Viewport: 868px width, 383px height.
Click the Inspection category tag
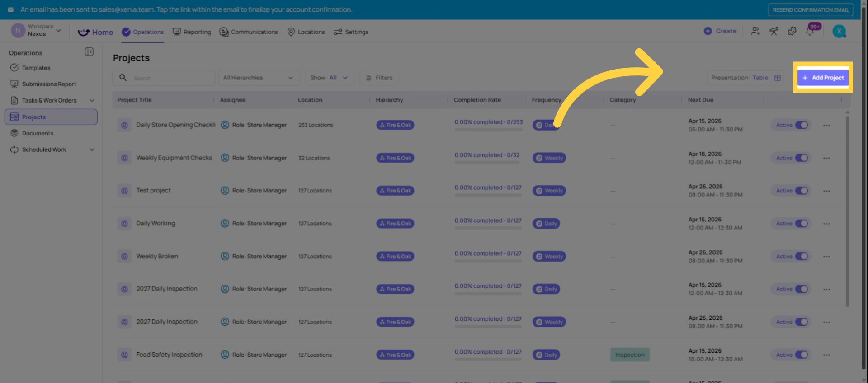click(630, 355)
